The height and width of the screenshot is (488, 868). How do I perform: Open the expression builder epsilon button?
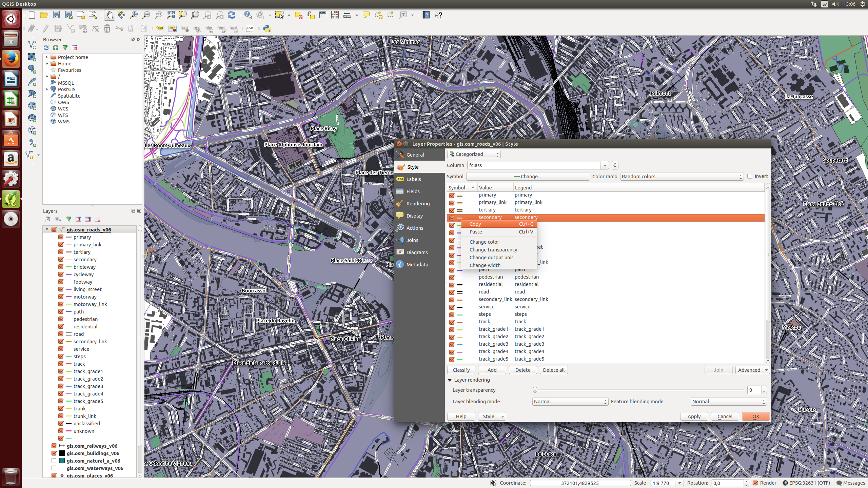coord(615,165)
